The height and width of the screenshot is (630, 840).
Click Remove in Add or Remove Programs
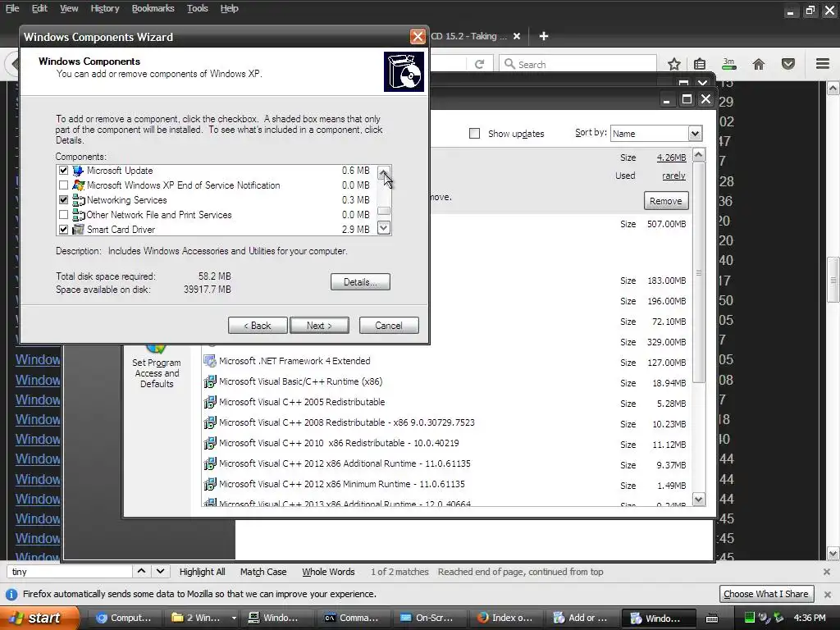[666, 201]
